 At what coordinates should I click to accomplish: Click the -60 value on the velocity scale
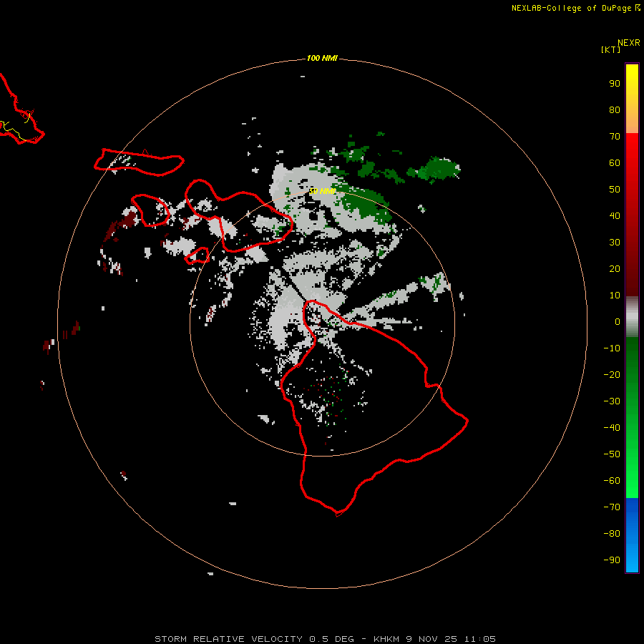pyautogui.click(x=612, y=481)
